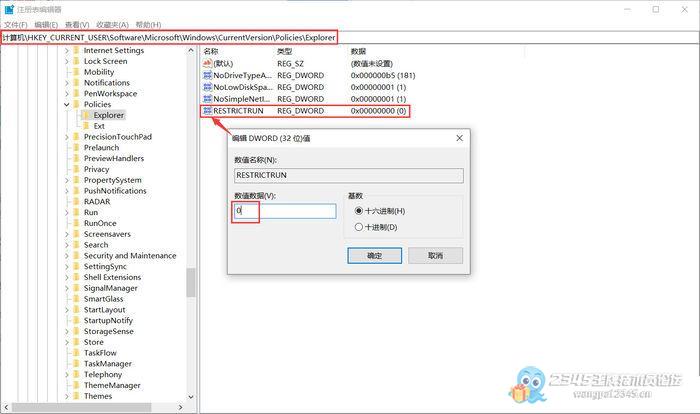The image size is (700, 414).
Task: Click the 0x000000b5 (181) data value
Action: pyautogui.click(x=383, y=75)
